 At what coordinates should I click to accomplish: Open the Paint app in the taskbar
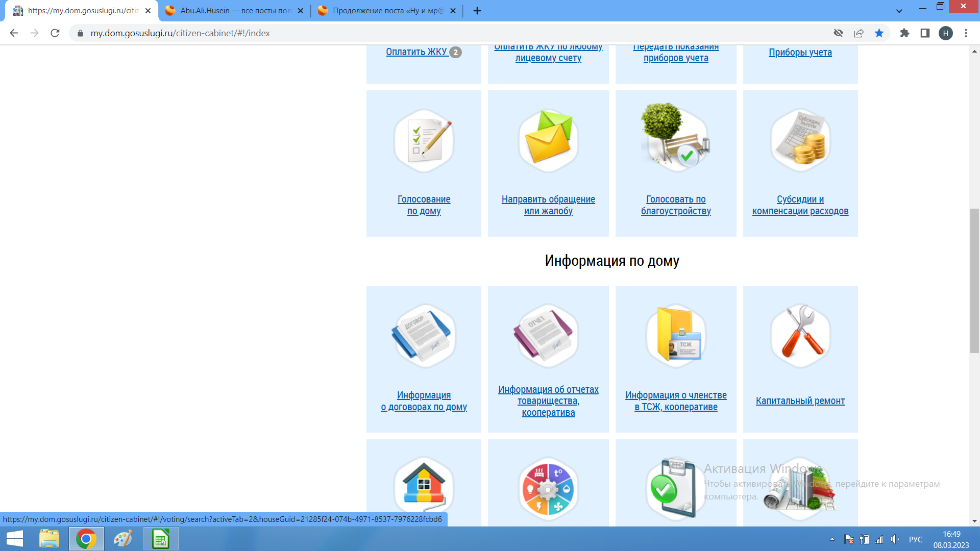click(x=123, y=539)
